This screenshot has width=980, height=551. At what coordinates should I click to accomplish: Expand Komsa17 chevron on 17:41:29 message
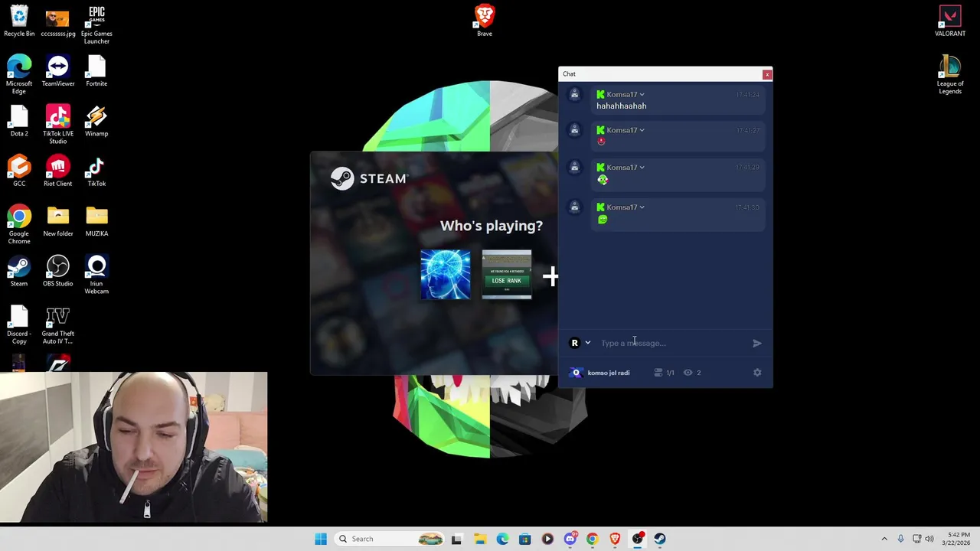tap(642, 168)
